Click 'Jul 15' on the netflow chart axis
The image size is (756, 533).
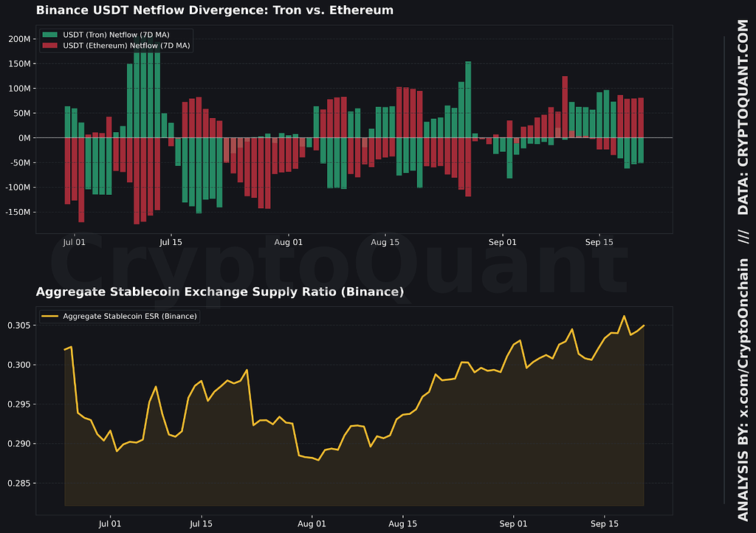[171, 242]
